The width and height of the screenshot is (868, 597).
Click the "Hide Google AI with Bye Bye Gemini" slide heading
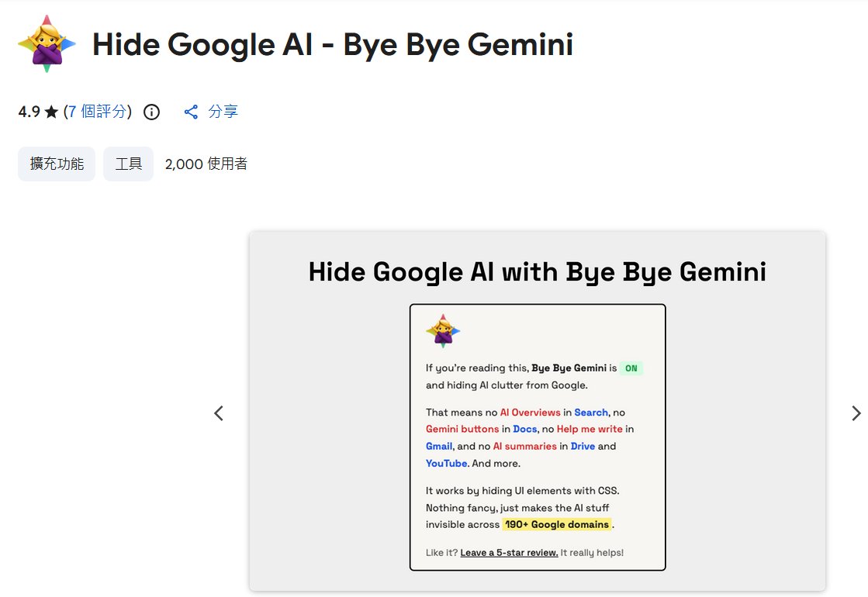537,272
